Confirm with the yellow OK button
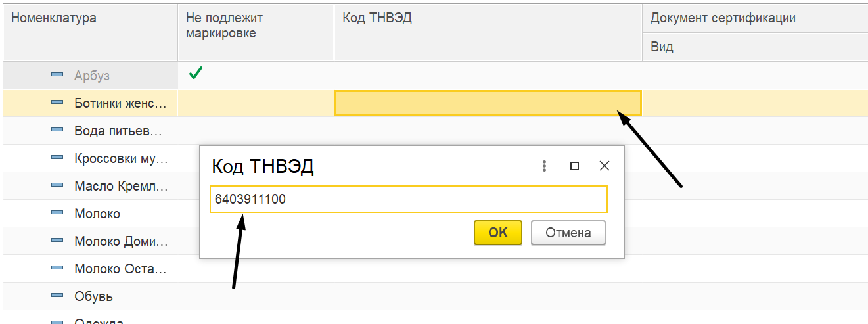Screen dimensions: 868x324 (x=498, y=233)
